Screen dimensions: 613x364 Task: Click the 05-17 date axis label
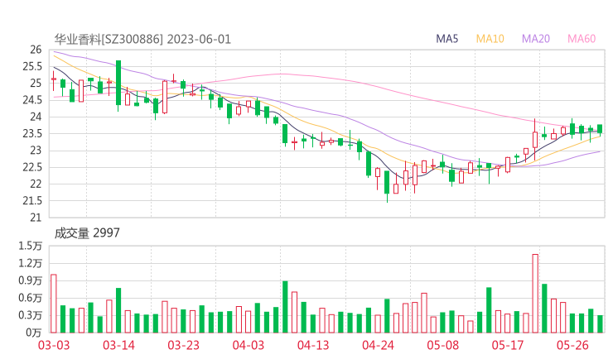508,345
